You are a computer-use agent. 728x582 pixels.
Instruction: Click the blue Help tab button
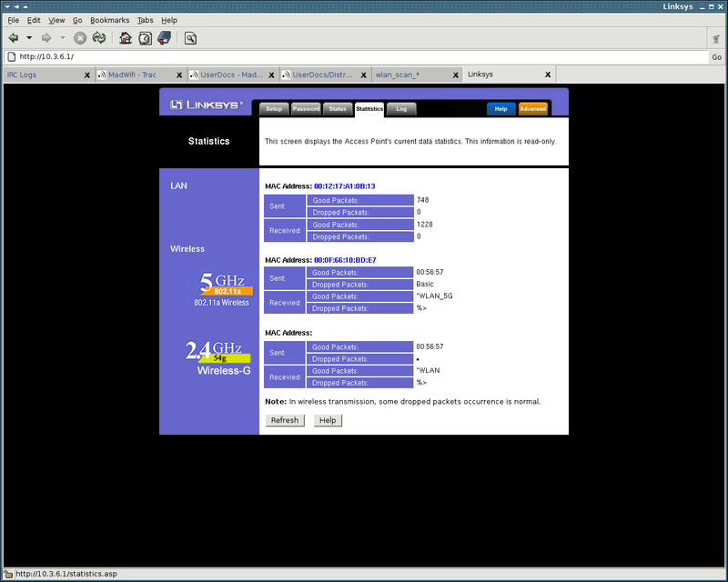pos(501,109)
